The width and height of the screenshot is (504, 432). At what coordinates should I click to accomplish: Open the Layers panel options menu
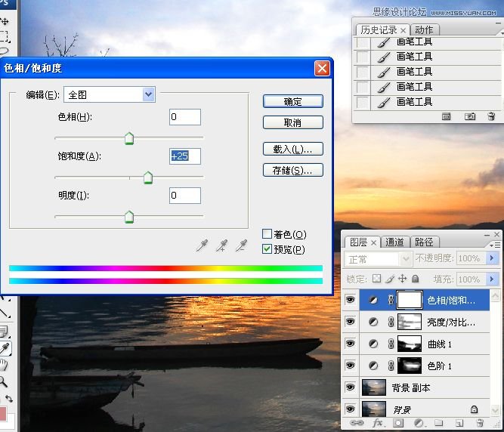pyautogui.click(x=496, y=245)
